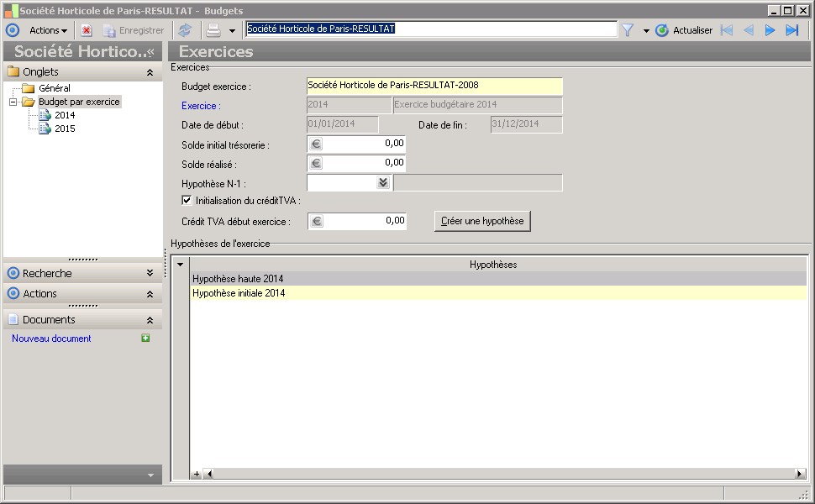Screen dimensions: 815x504
Task: Click the Créer une hypothèse button
Action: tap(482, 222)
